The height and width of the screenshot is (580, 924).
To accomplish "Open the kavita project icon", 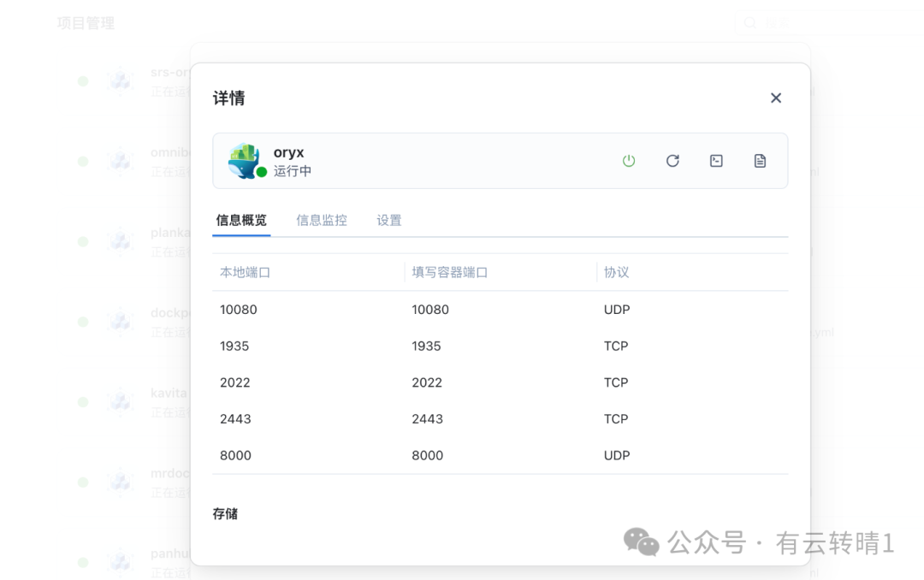I will coord(121,401).
